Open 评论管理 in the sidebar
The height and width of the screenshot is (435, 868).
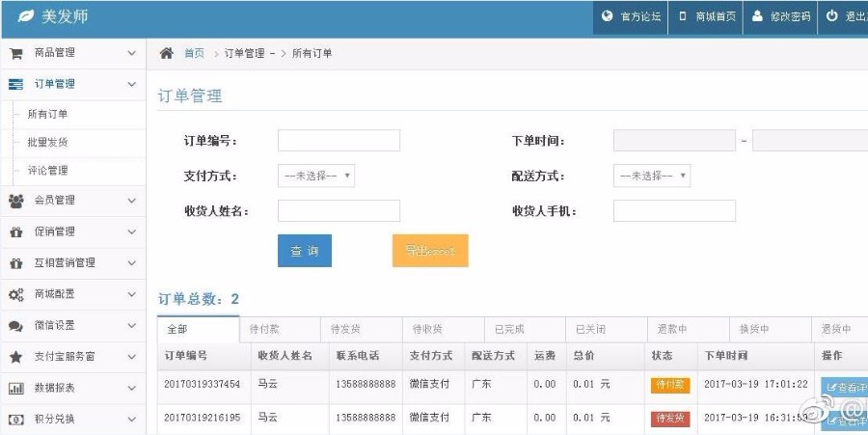click(x=47, y=171)
